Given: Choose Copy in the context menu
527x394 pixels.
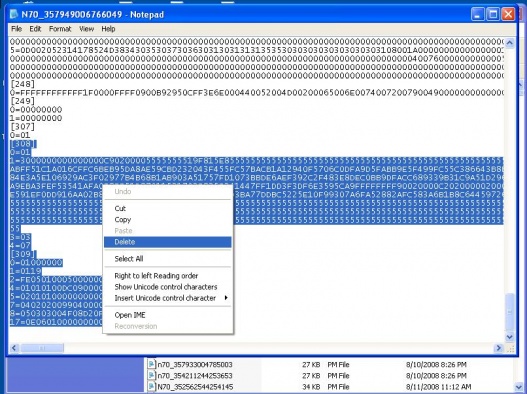Looking at the screenshot, I should [x=167, y=220].
